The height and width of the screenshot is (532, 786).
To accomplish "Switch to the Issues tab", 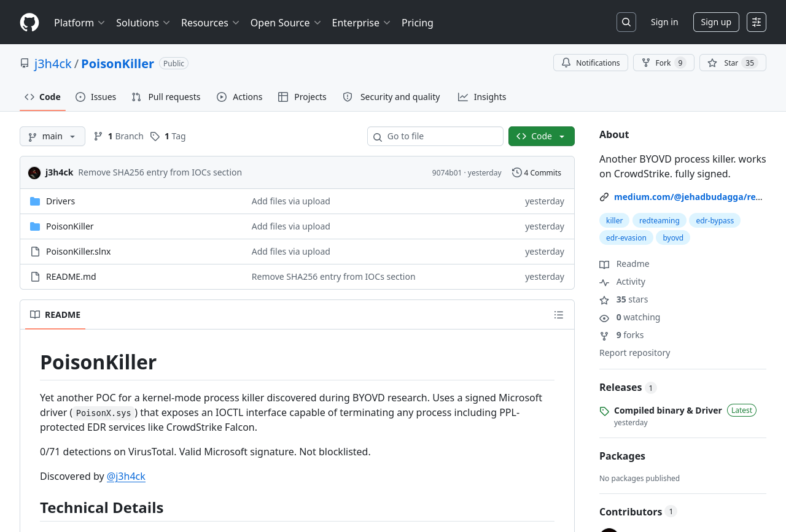I will [96, 97].
